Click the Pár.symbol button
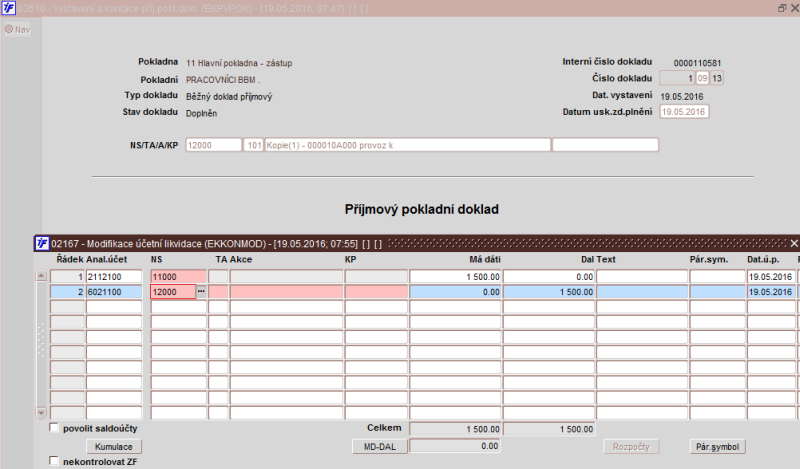This screenshot has height=469, width=800. pyautogui.click(x=717, y=447)
